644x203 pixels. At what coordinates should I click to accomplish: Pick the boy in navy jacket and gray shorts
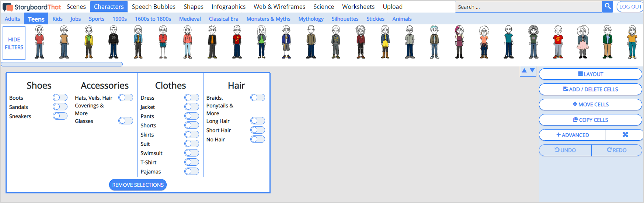286,42
